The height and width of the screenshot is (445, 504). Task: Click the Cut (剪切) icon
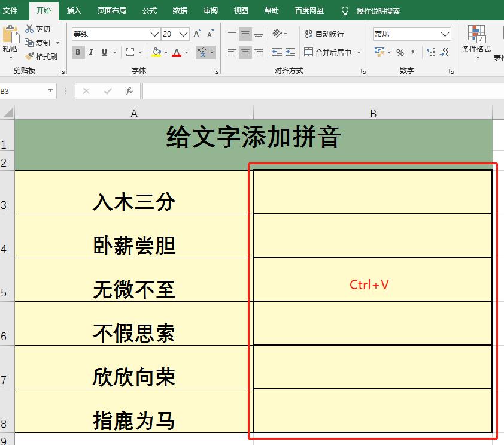coord(28,28)
